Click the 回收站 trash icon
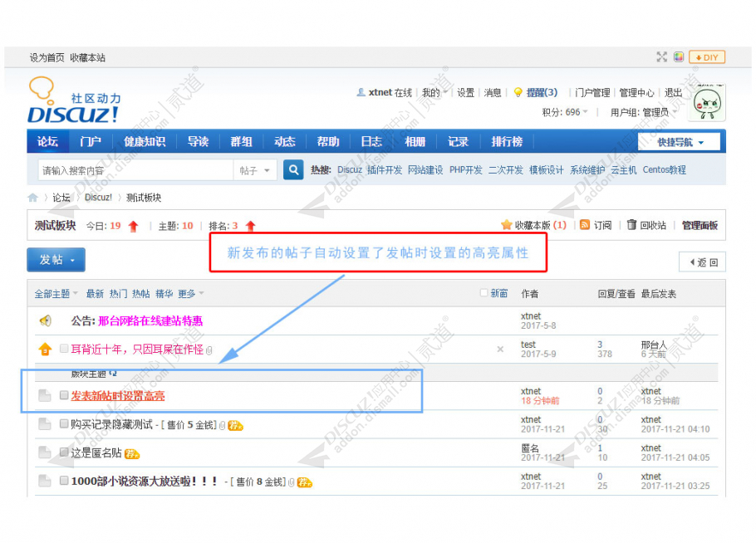756x543 pixels. [631, 224]
